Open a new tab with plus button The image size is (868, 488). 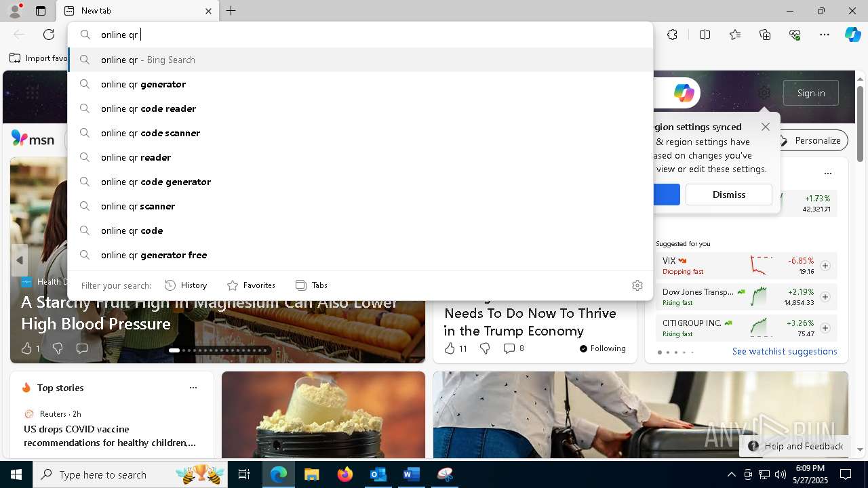(x=231, y=11)
